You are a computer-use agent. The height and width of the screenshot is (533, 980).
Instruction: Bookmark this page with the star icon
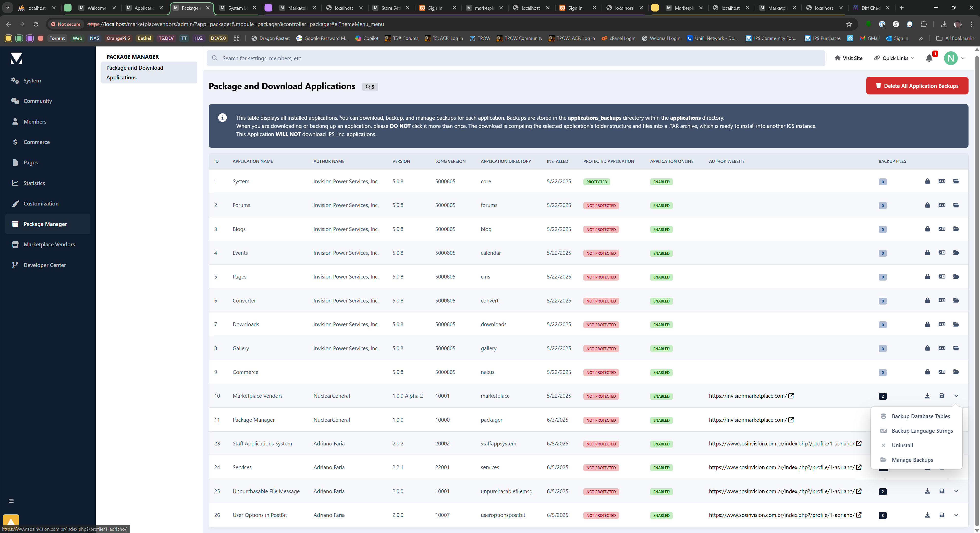[849, 24]
